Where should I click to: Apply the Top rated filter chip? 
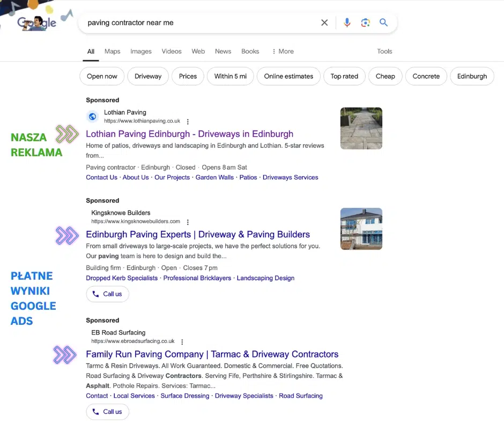tap(344, 76)
